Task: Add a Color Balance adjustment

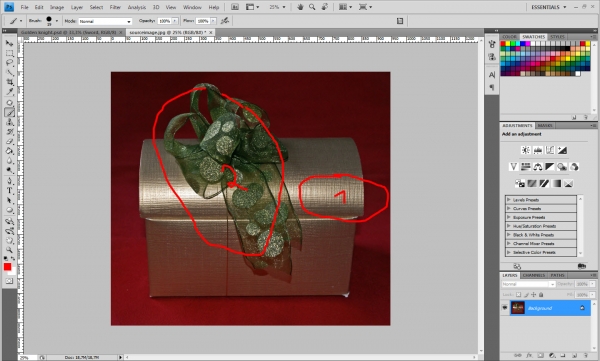Action: (x=538, y=167)
